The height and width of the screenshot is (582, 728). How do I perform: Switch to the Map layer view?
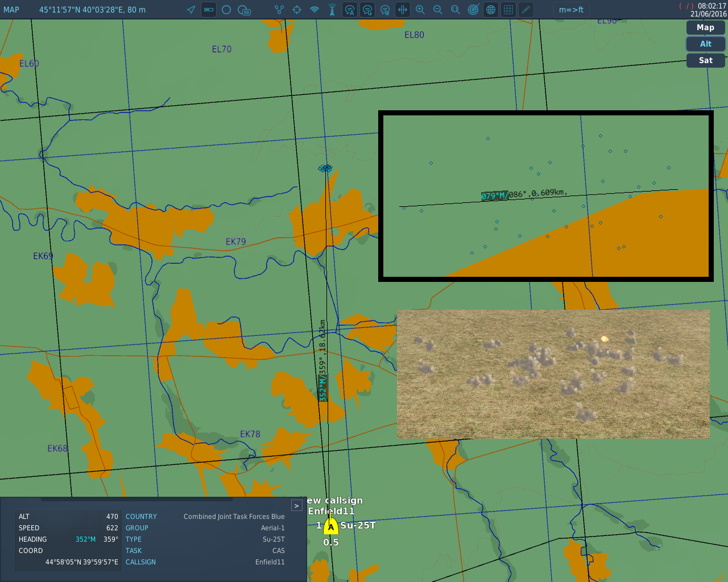[705, 27]
